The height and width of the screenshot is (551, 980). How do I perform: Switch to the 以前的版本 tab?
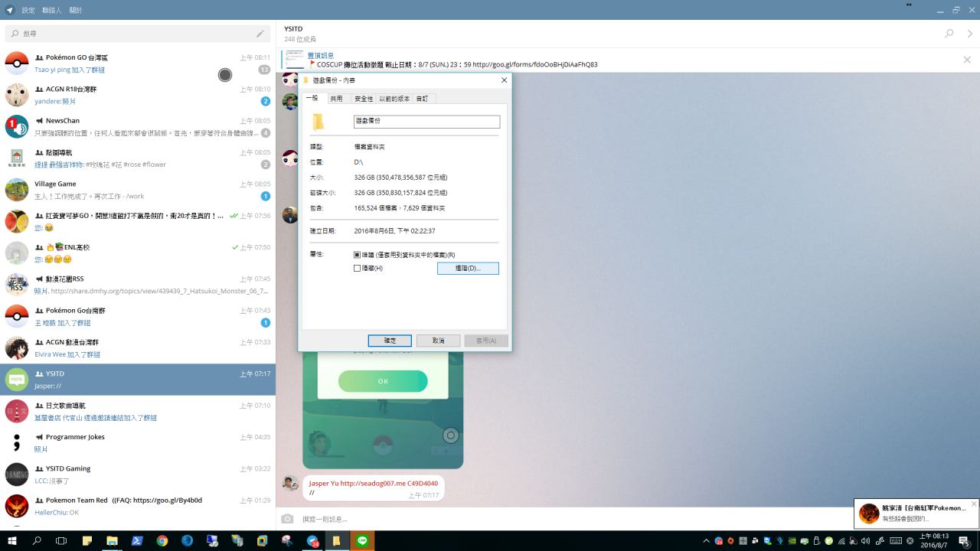[394, 99]
